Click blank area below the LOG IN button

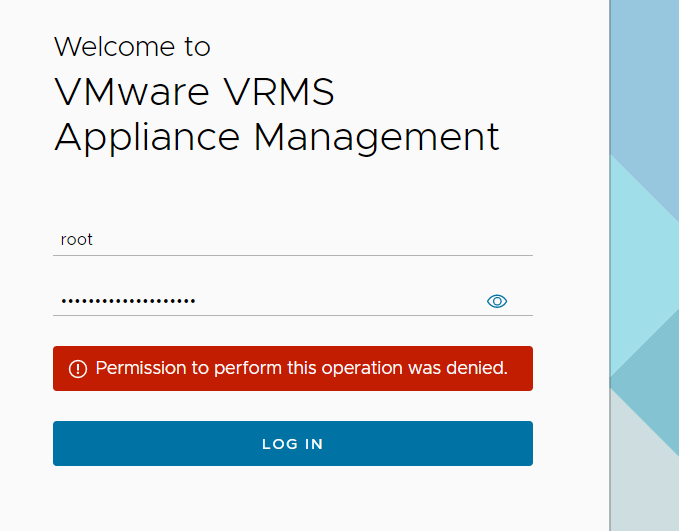pyautogui.click(x=292, y=500)
